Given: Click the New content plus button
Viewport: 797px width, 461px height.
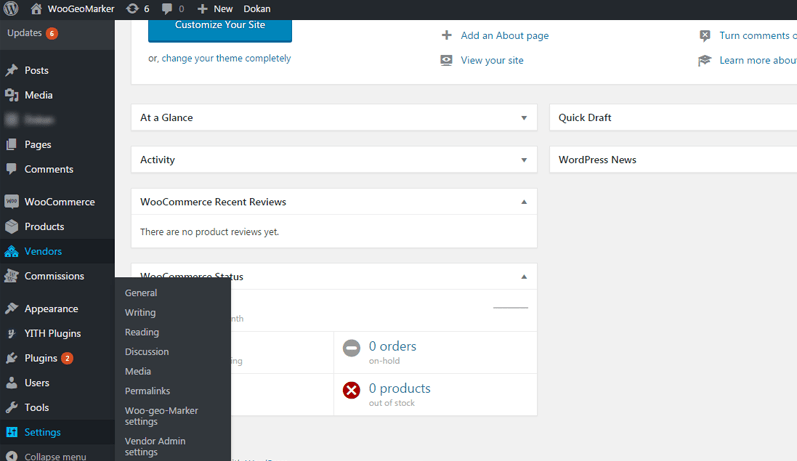Looking at the screenshot, I should click(x=214, y=9).
